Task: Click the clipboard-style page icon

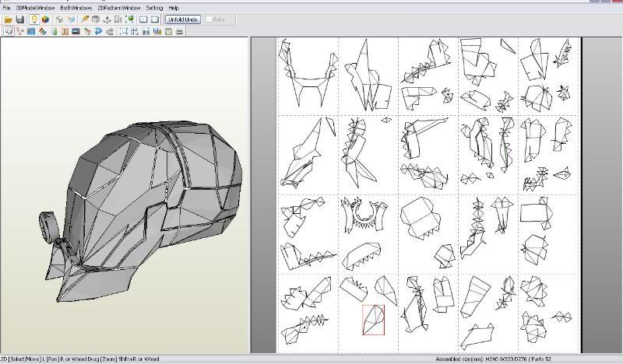Action: click(x=168, y=31)
